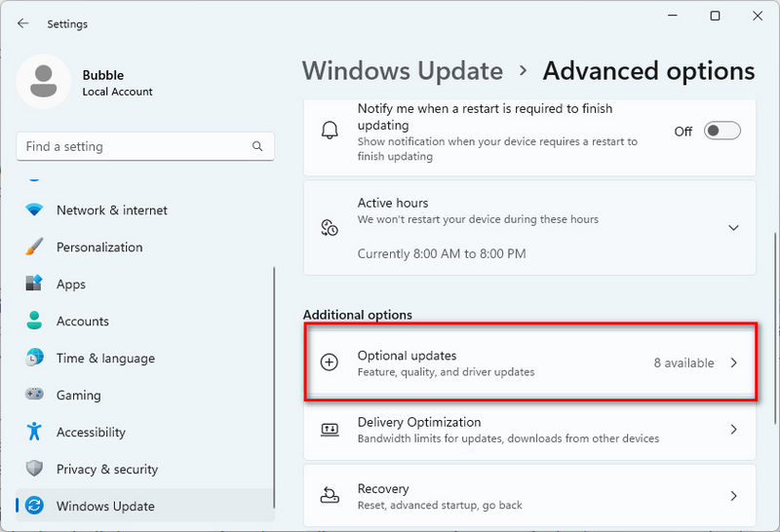Screen dimensions: 780x532
Task: Open Optional updates entry
Action: pyautogui.click(x=529, y=363)
